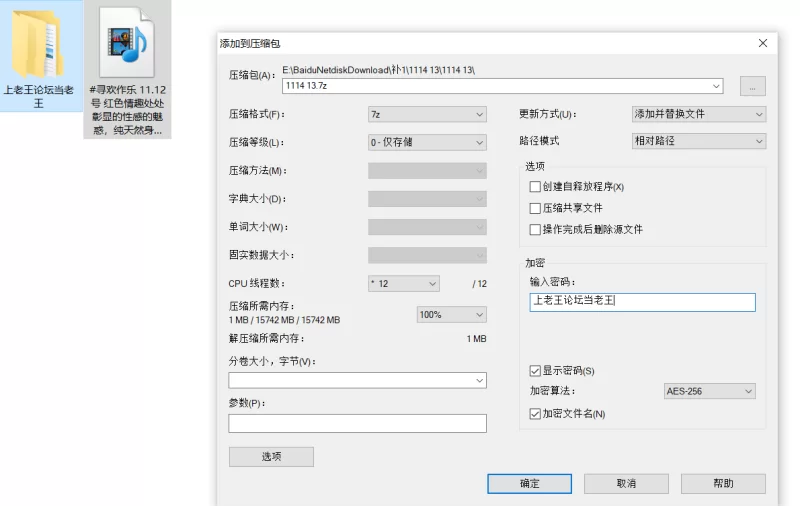Click the 解压缩所需内存 value 1 MB

(477, 339)
